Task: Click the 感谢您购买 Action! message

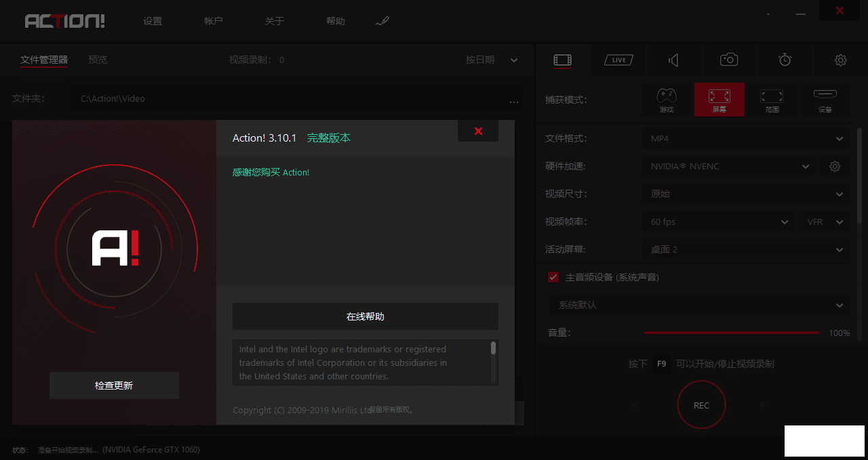Action: (x=271, y=172)
